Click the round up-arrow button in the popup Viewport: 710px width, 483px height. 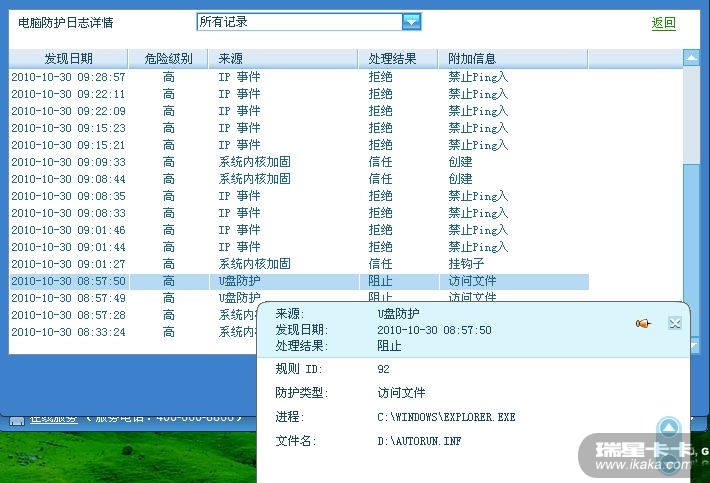(x=669, y=428)
